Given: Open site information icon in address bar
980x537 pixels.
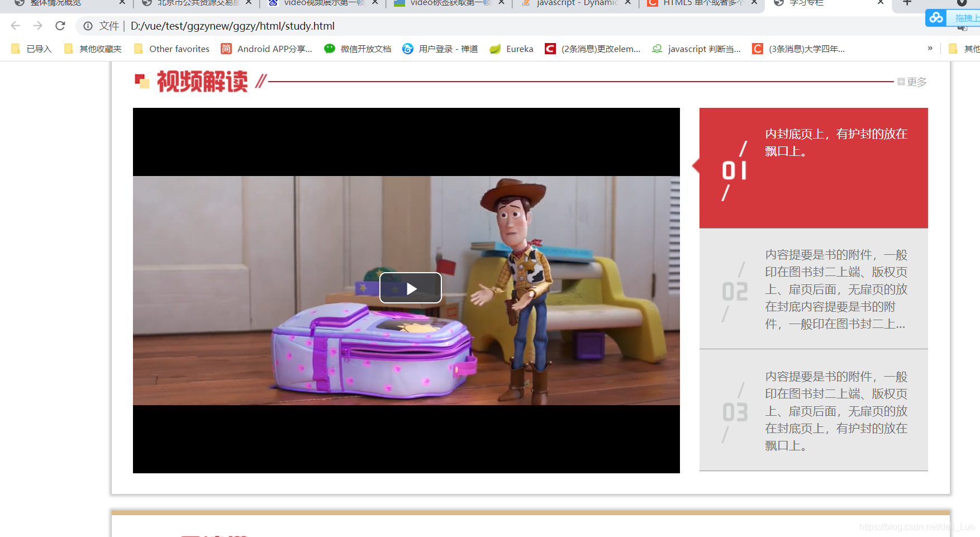Looking at the screenshot, I should [x=88, y=26].
